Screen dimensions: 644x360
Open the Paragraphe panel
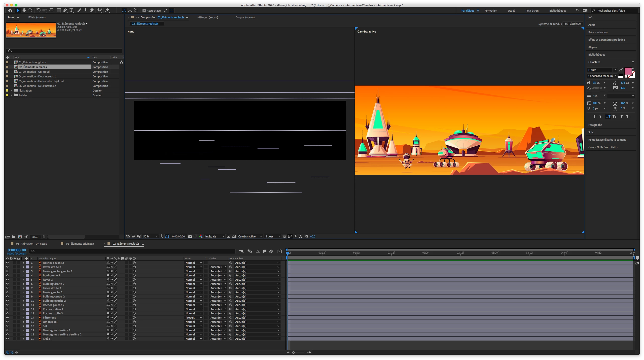[595, 125]
